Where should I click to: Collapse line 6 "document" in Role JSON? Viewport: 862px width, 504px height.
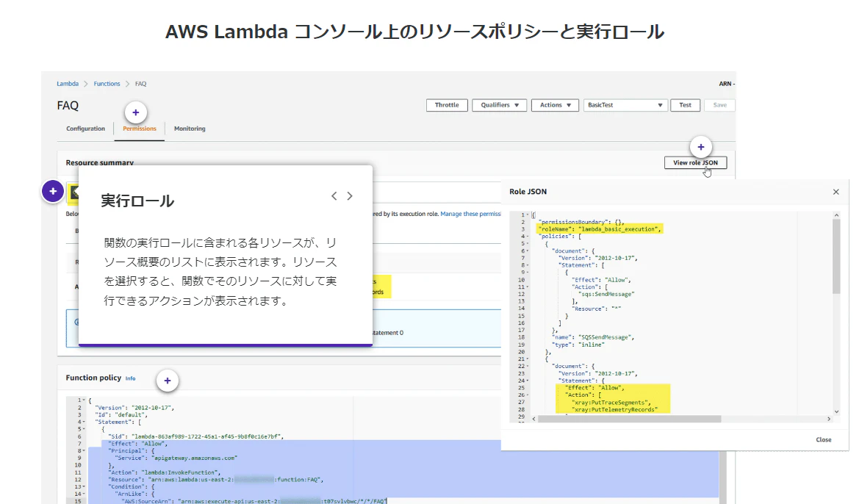528,251
